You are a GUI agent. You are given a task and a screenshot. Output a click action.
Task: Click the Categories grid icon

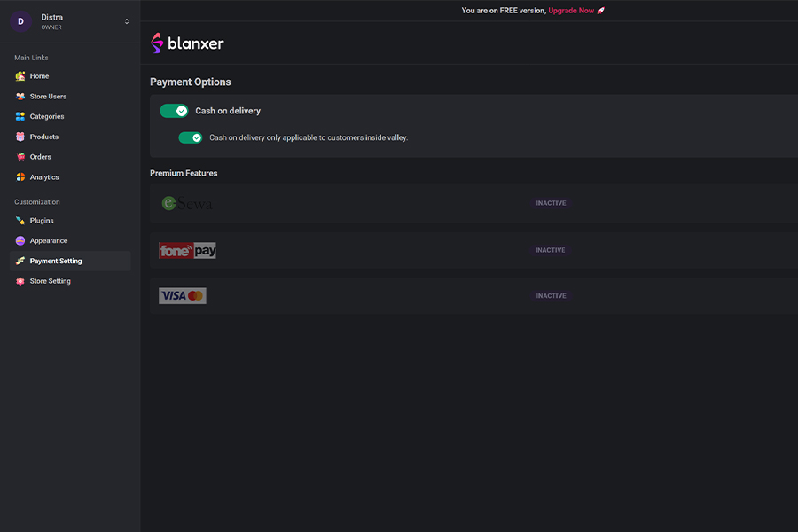pos(20,117)
